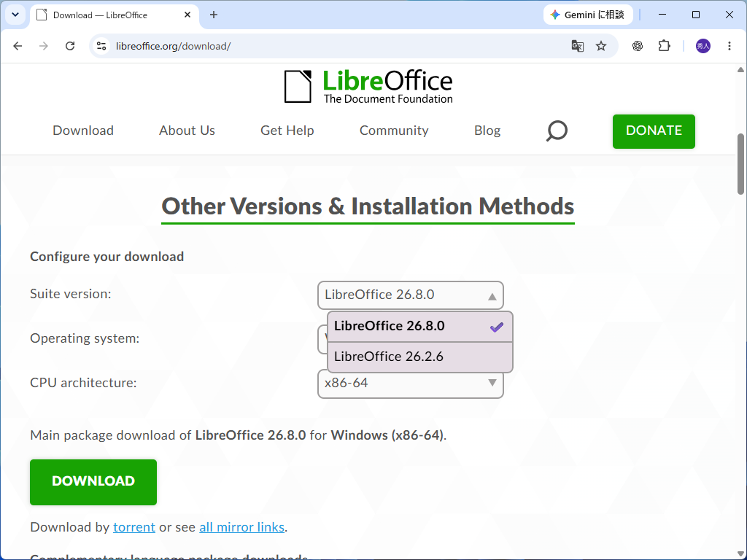Open the Chrome profile avatar

coord(703,46)
